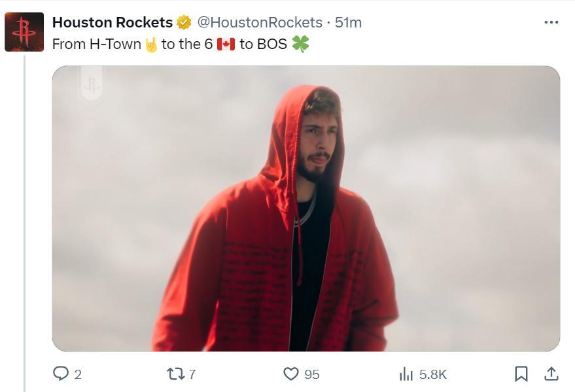Image resolution: width=575 pixels, height=392 pixels.
Task: Bookmark the Houston Rockets tweet
Action: [x=521, y=374]
